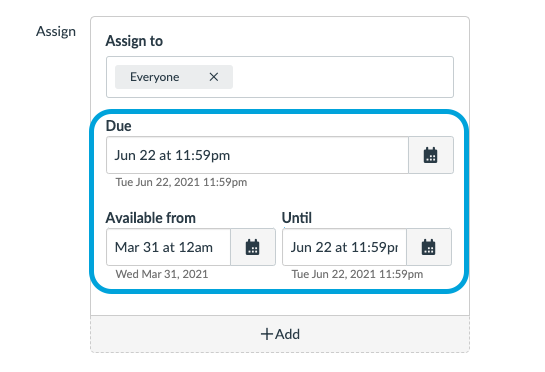Screen dimensions: 545x372
Task: Click the full date text below Until
Action: pyautogui.click(x=357, y=274)
